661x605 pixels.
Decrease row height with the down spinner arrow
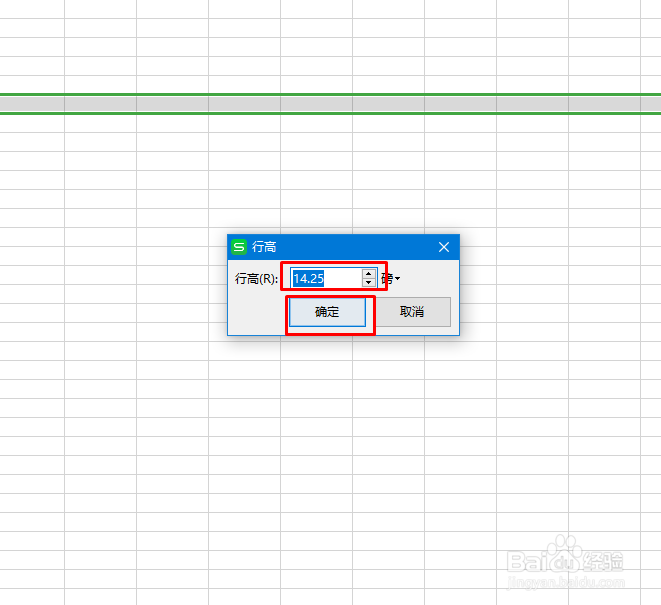click(369, 283)
